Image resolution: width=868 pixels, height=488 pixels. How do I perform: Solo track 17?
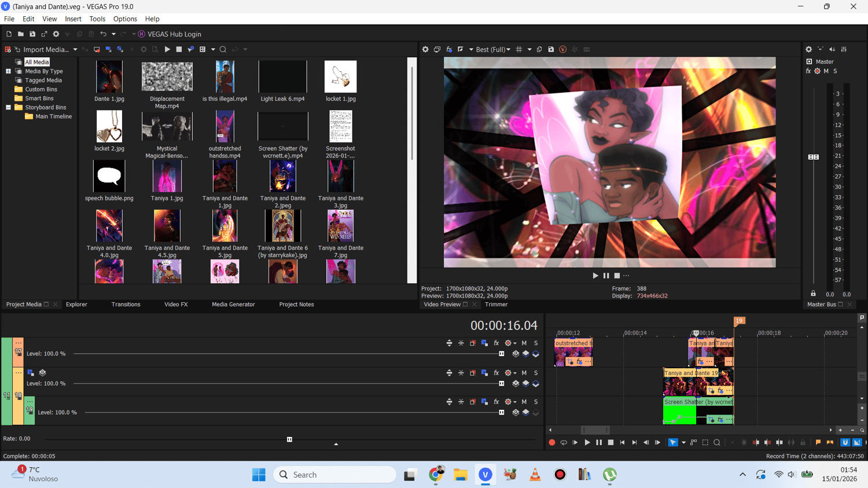(x=536, y=343)
